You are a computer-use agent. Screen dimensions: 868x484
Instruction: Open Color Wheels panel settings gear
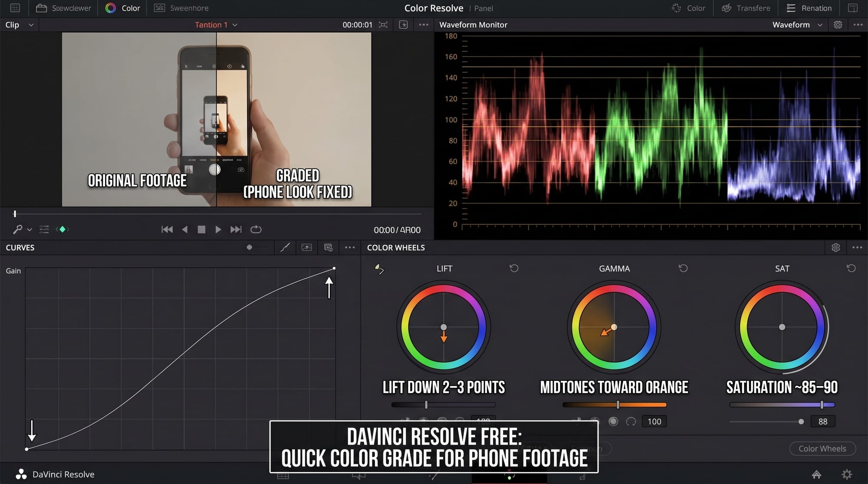click(x=835, y=248)
